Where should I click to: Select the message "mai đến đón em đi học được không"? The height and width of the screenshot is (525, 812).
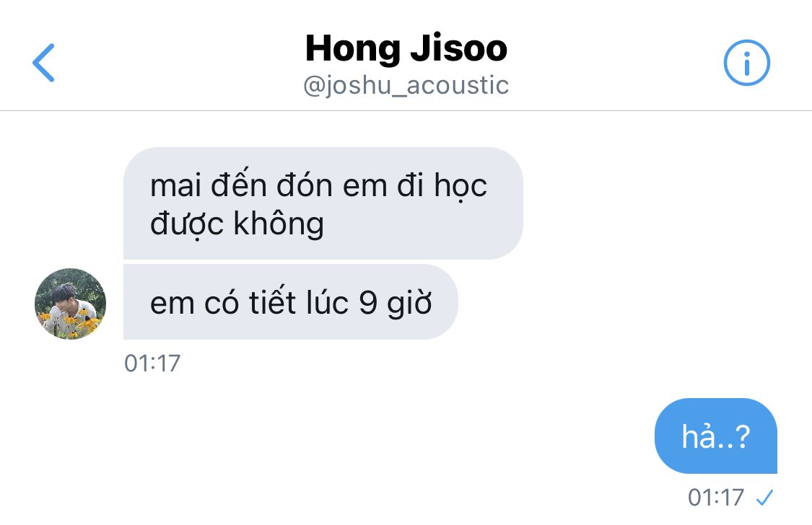point(323,203)
